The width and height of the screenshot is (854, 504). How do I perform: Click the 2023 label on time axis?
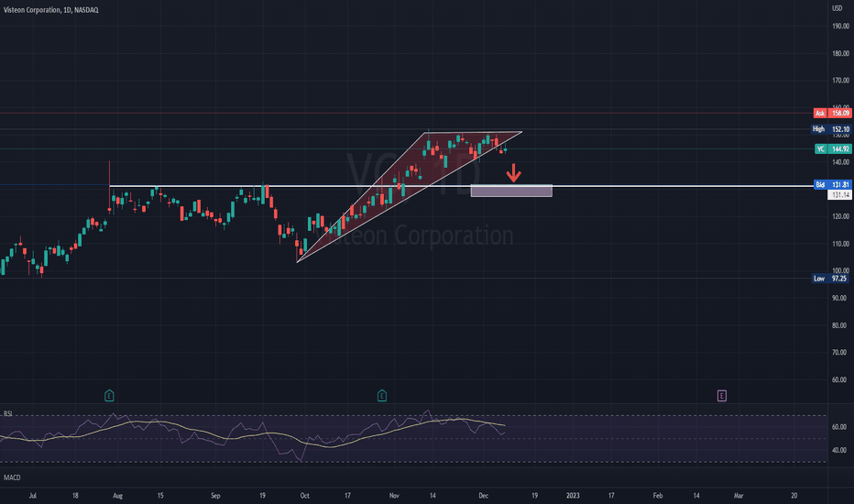pos(573,495)
